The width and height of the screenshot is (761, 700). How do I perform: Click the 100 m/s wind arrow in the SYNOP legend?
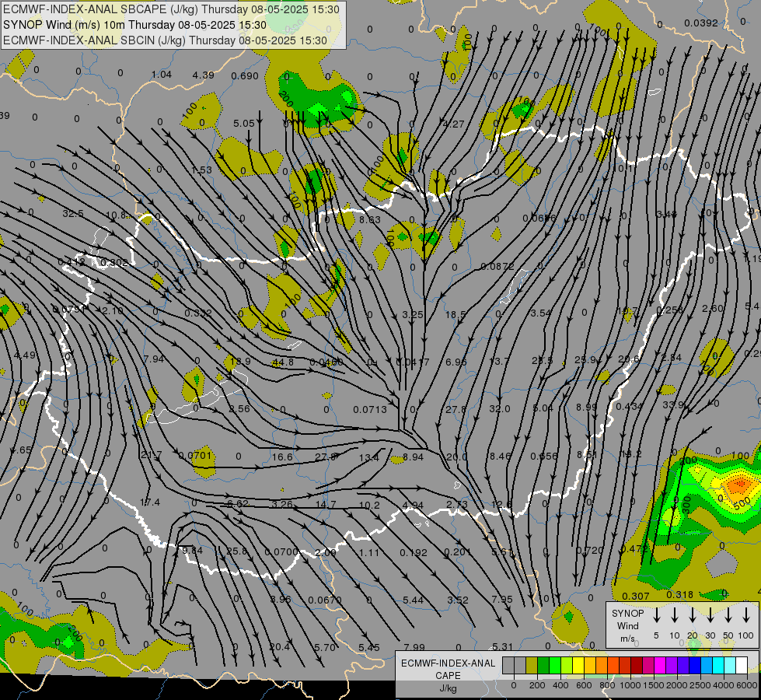pyautogui.click(x=746, y=615)
